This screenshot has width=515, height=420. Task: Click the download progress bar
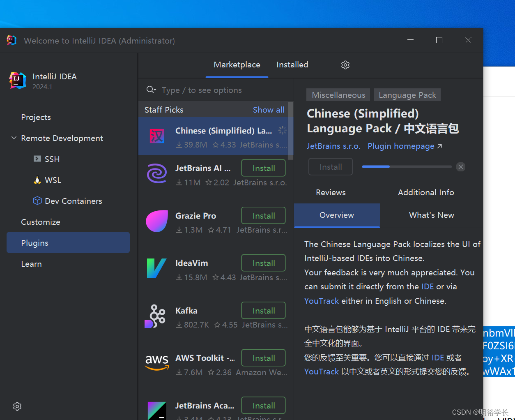click(x=407, y=167)
